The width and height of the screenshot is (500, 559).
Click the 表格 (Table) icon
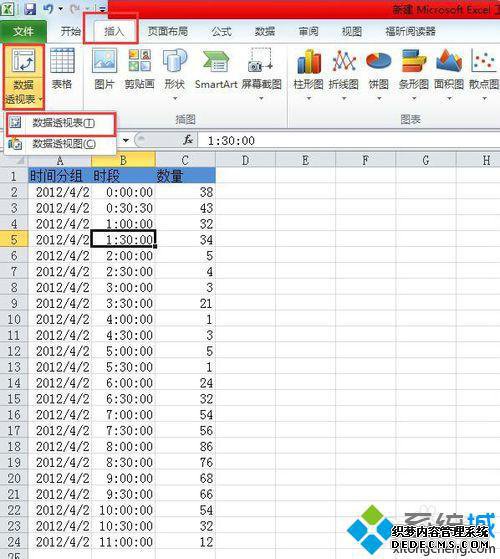(x=62, y=68)
